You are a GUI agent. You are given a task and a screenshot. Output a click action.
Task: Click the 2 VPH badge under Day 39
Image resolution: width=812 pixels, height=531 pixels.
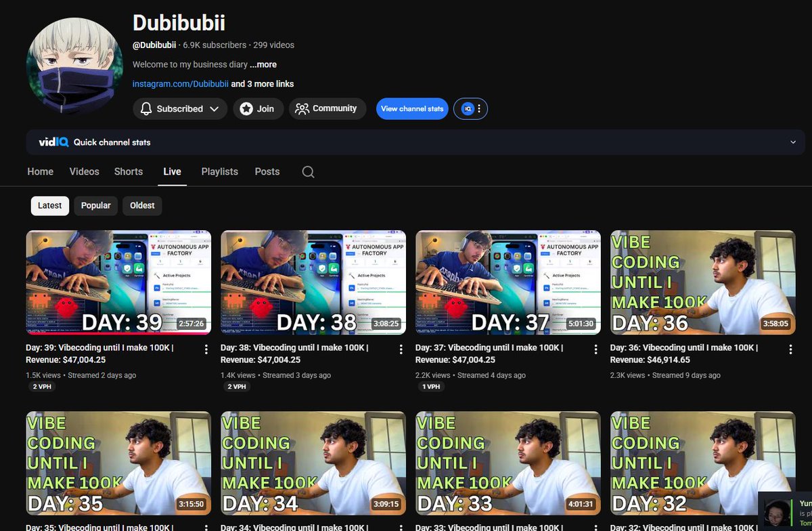[x=41, y=387]
